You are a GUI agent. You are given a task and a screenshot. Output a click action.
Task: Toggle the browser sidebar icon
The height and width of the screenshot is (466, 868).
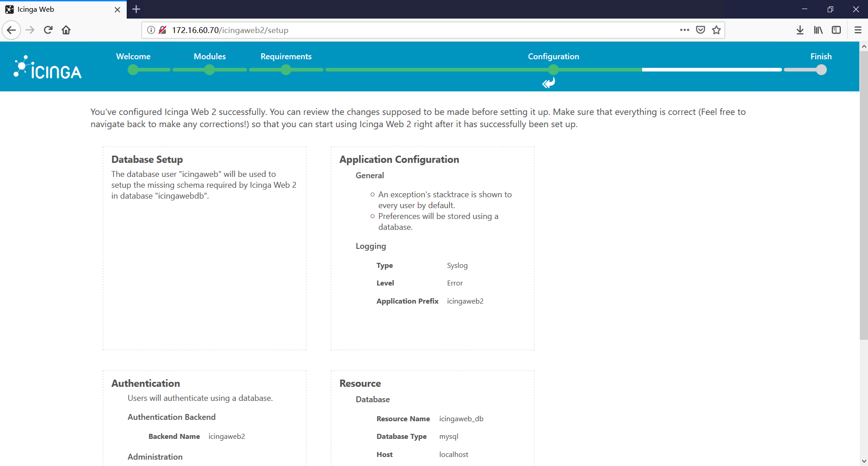(836, 30)
